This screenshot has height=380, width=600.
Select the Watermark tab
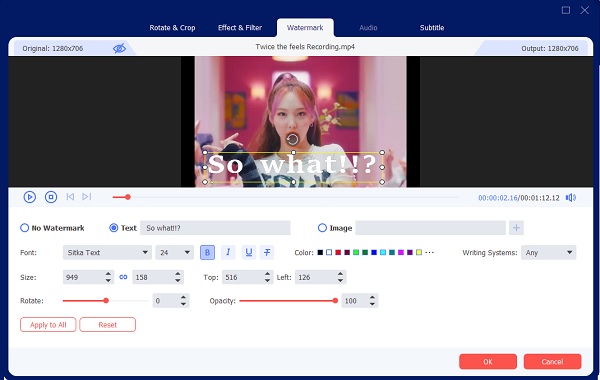click(x=305, y=28)
